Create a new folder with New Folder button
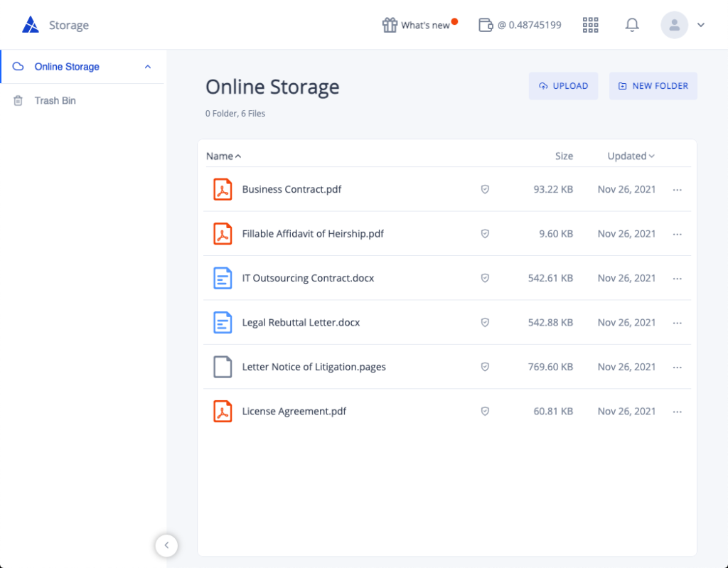Screen dimensions: 728x568 [x=653, y=86]
